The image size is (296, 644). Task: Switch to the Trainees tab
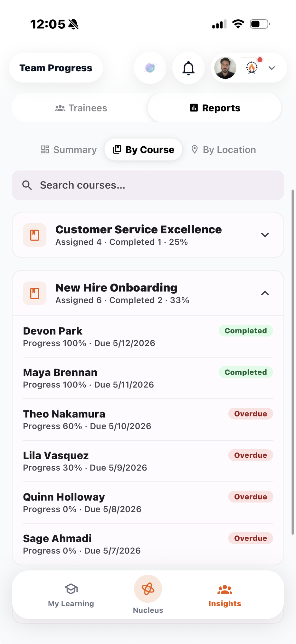pos(81,108)
